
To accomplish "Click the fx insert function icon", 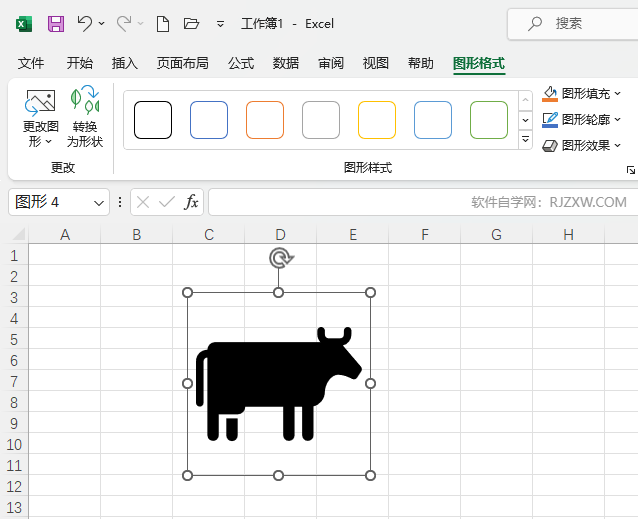I will (191, 202).
